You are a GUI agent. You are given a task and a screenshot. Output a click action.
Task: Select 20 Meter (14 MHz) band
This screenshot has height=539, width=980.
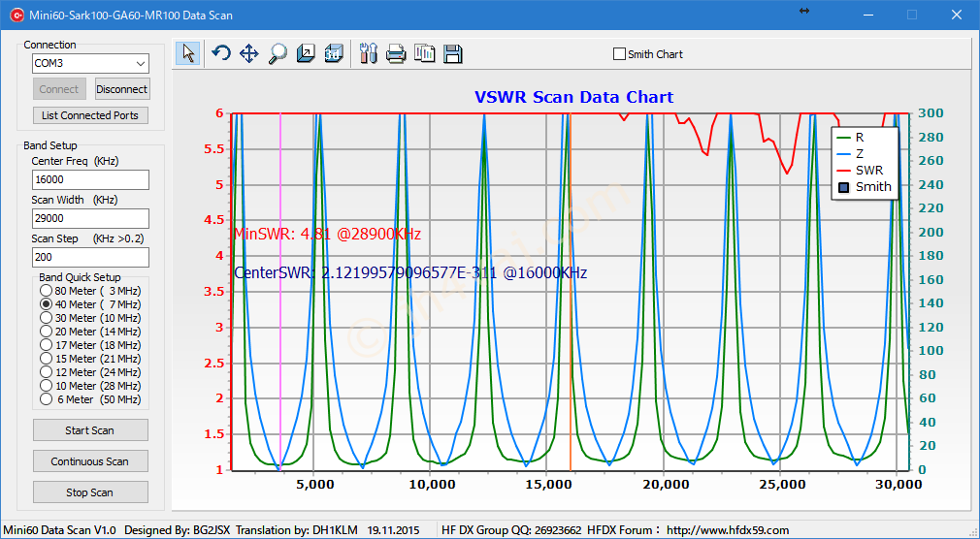[46, 332]
